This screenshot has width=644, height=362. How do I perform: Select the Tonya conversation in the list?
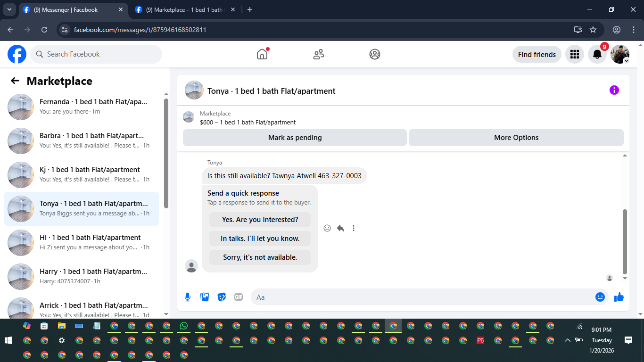tap(81, 209)
